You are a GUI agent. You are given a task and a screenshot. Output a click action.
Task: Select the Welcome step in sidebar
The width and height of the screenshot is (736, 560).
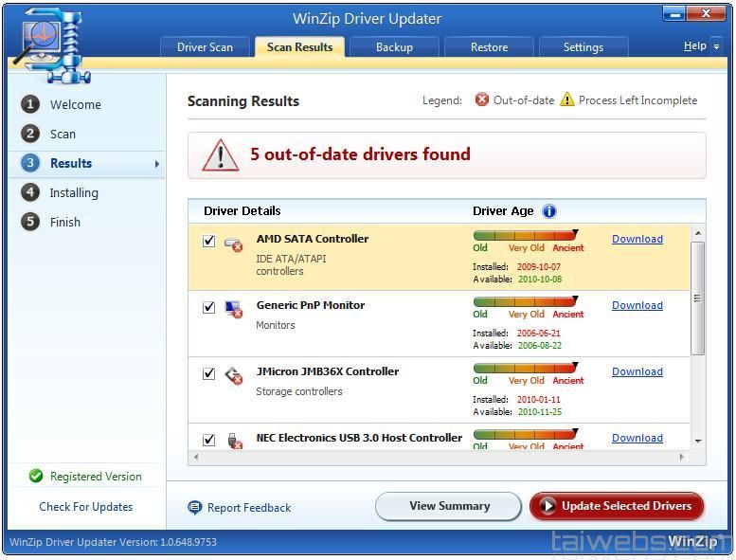[75, 105]
